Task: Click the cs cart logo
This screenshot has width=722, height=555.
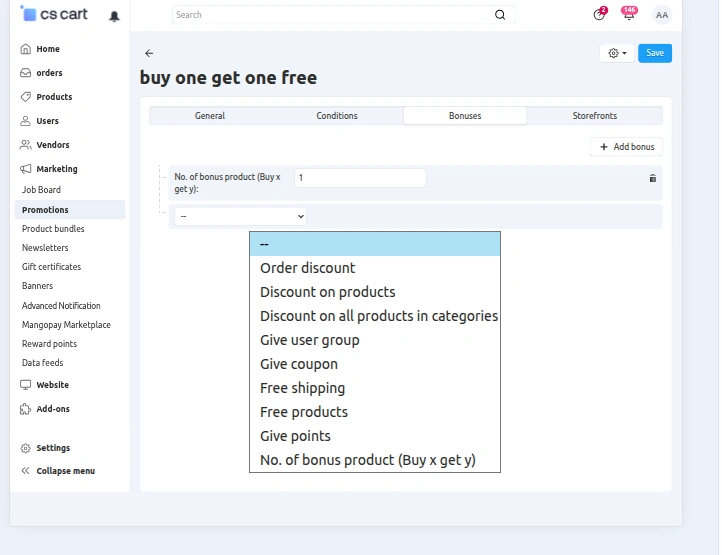Action: (x=54, y=14)
